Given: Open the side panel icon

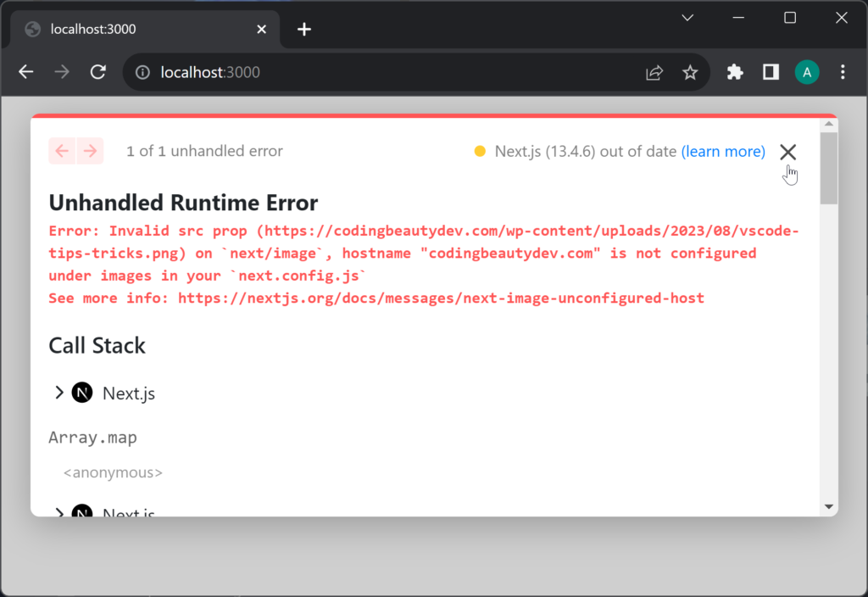Looking at the screenshot, I should coord(771,72).
